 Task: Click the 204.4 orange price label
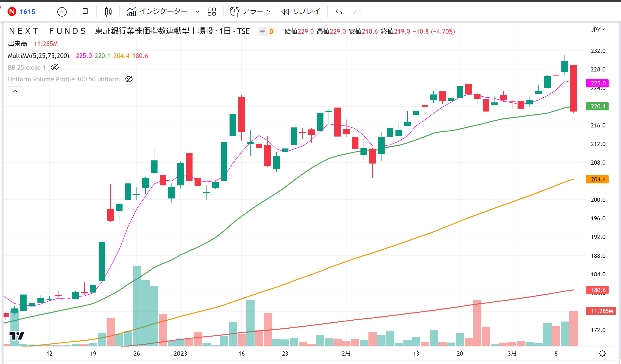point(597,179)
